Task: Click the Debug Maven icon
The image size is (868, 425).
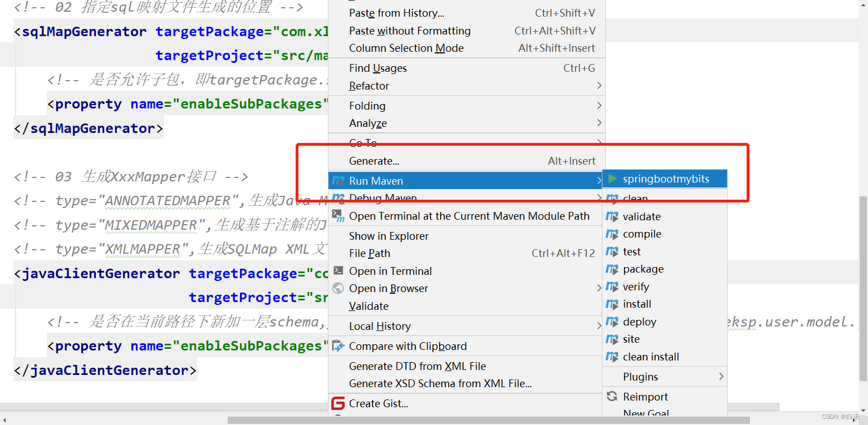Action: [339, 198]
